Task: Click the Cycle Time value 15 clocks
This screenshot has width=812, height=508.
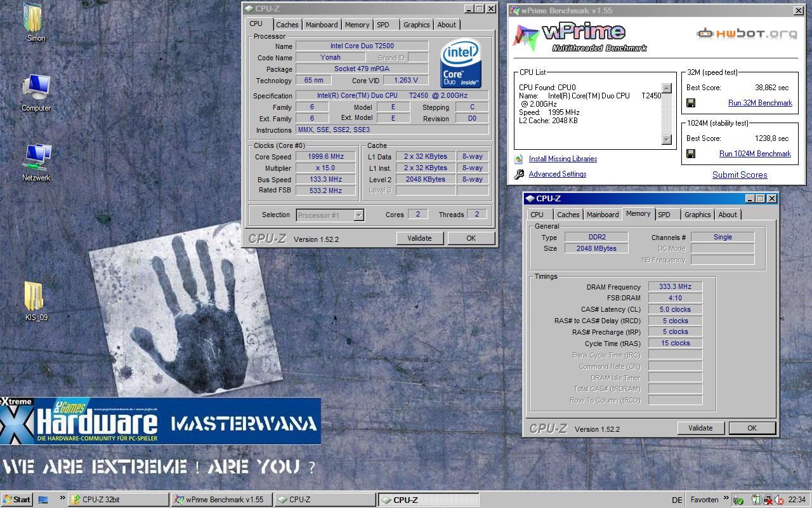Action: click(x=675, y=344)
